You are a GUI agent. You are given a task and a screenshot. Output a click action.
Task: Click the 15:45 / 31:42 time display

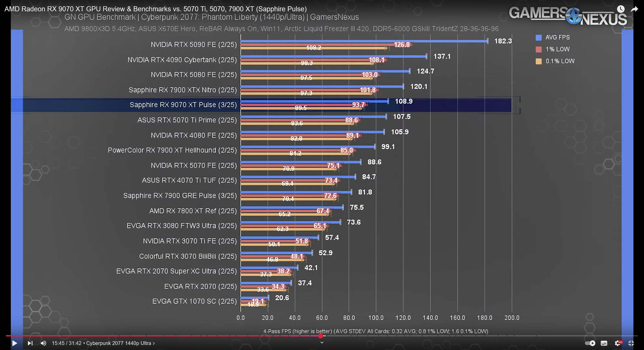pyautogui.click(x=67, y=343)
